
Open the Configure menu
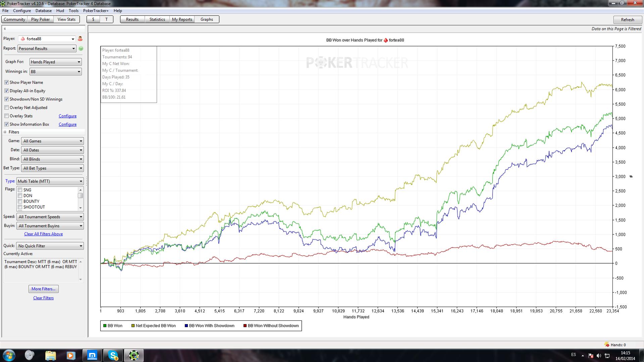(22, 11)
